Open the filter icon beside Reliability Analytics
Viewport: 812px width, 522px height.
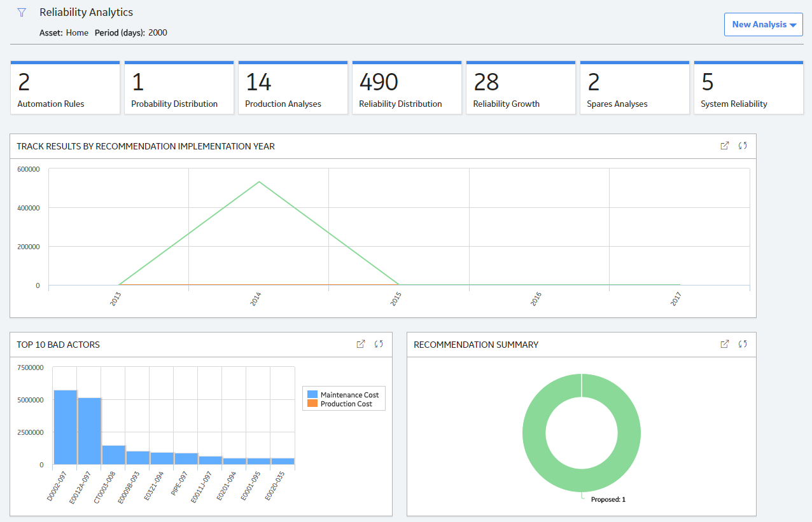[x=22, y=13]
